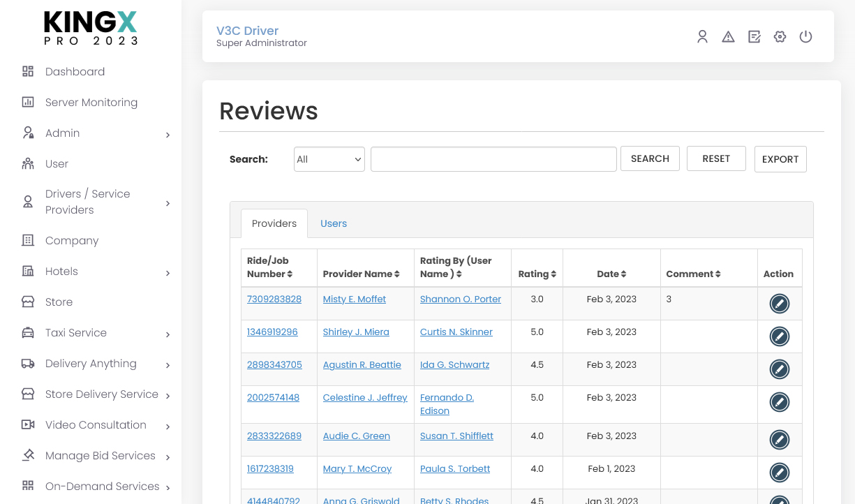855x504 pixels.
Task: Sort by Rating By (User Name) column
Action: coord(456,267)
